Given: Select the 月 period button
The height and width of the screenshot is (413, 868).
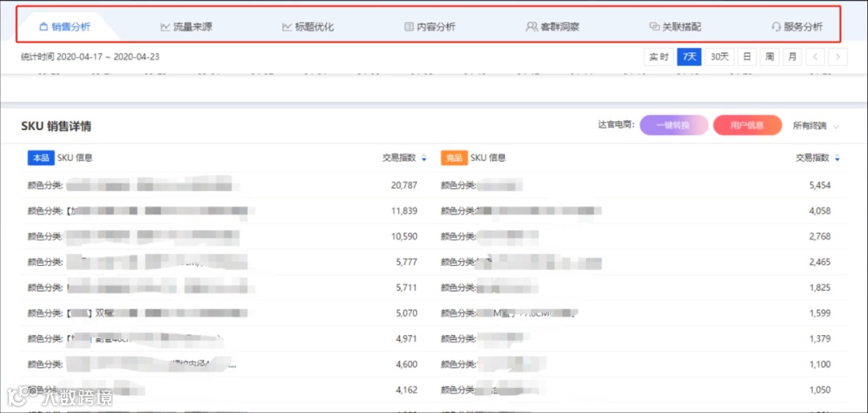Looking at the screenshot, I should click(x=792, y=57).
